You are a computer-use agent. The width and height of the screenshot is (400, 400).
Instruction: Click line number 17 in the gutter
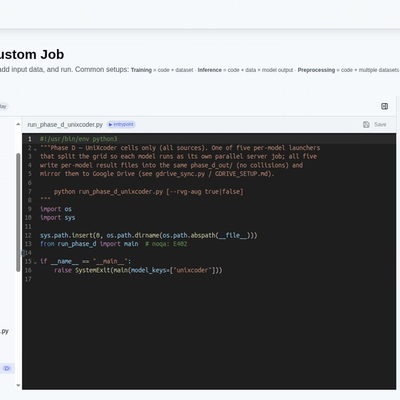pos(28,279)
